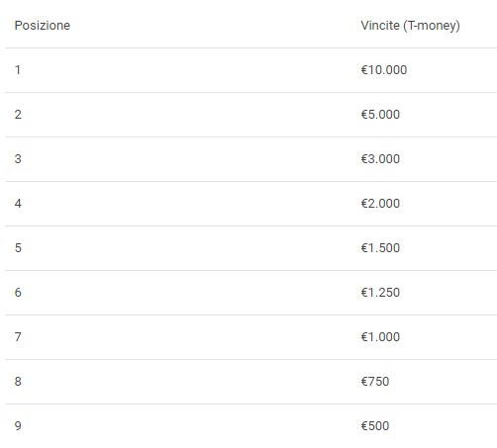The width and height of the screenshot is (497, 448).
Task: Select the €750 prize cell
Action: 375,382
